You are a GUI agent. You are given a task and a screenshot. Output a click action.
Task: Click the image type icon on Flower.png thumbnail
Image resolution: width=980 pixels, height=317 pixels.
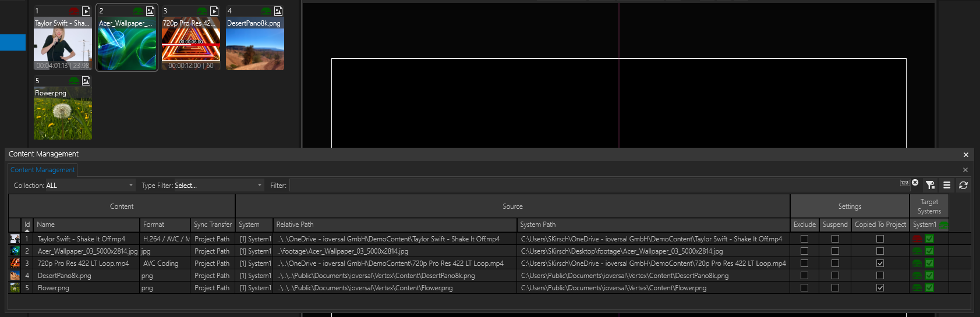point(86,81)
